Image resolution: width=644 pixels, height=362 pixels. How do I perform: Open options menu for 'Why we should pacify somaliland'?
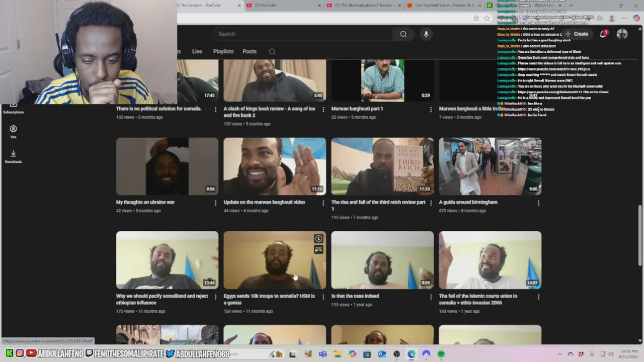coord(215,297)
